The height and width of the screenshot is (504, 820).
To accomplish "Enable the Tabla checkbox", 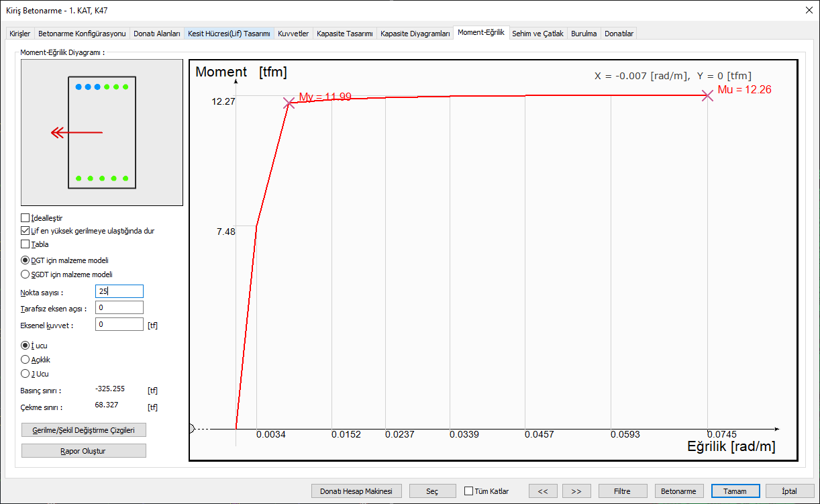I will click(25, 244).
